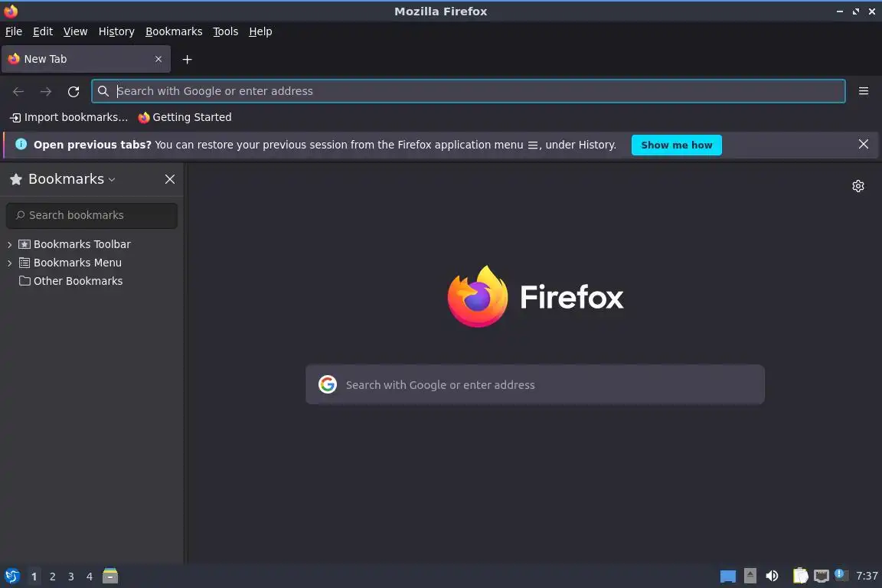
Task: Open the Help menu
Action: (x=260, y=31)
